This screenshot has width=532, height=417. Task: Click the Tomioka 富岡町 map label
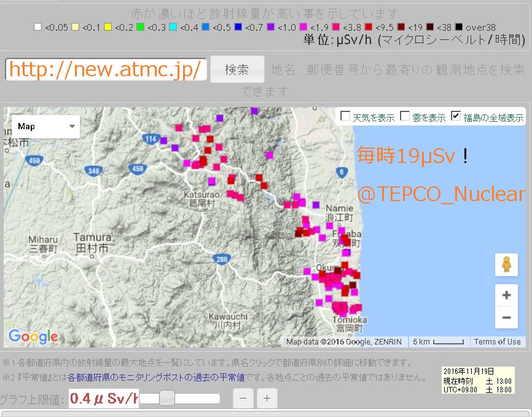pyautogui.click(x=350, y=324)
